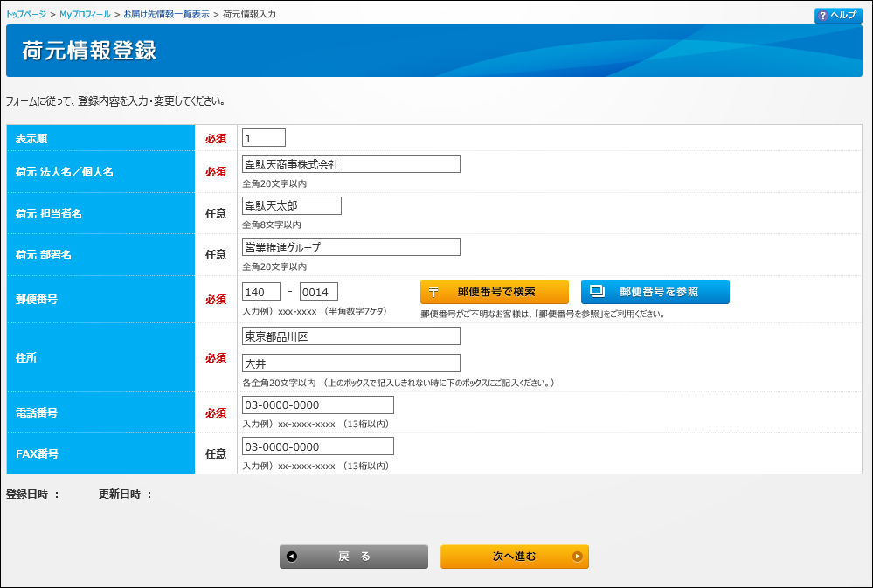Click the 戻る back button
The width and height of the screenshot is (873, 588).
(354, 557)
